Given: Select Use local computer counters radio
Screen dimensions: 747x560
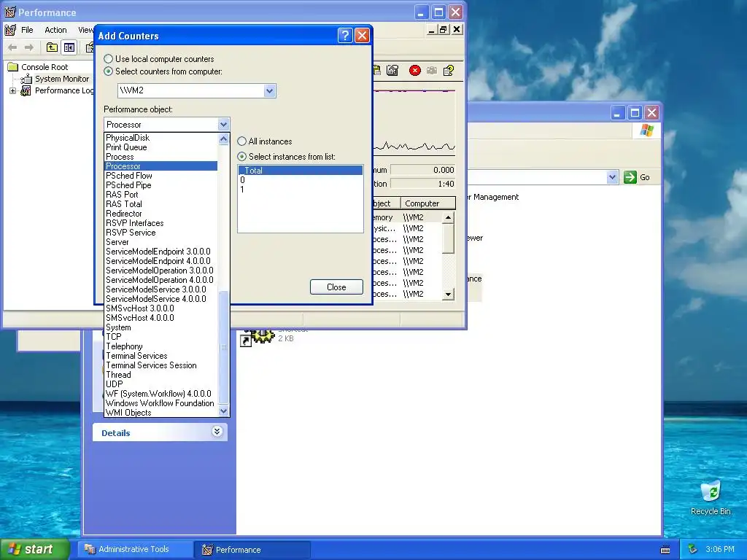Looking at the screenshot, I should pyautogui.click(x=108, y=58).
